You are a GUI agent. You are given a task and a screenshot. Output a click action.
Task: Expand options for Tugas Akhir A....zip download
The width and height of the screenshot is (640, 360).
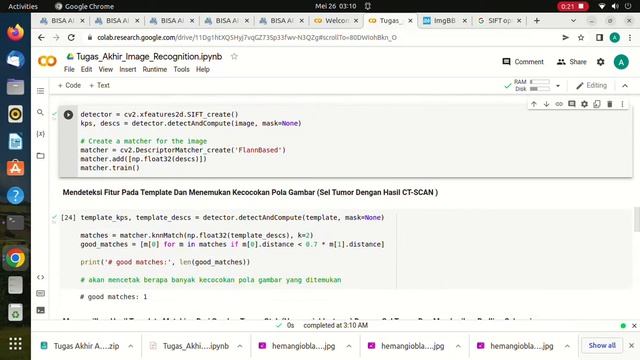[x=131, y=346]
